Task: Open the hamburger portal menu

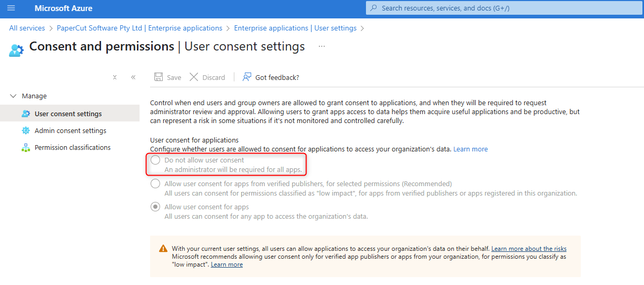Action: pyautogui.click(x=11, y=8)
